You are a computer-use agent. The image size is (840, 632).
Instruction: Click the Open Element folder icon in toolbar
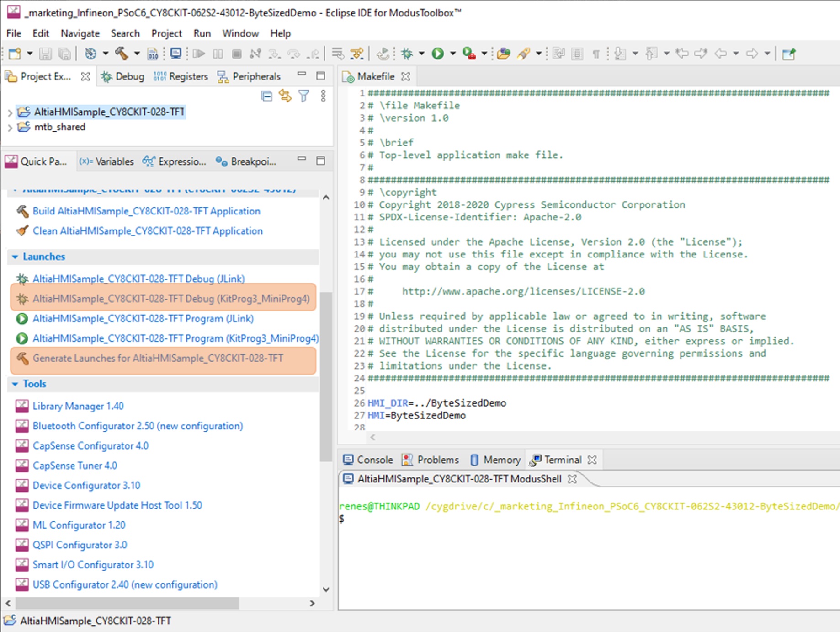[504, 54]
